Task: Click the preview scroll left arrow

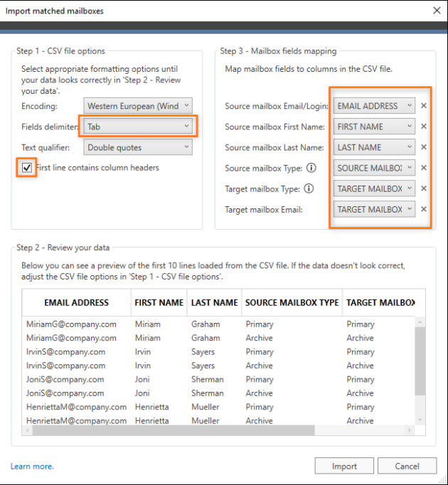Action: pos(28,430)
